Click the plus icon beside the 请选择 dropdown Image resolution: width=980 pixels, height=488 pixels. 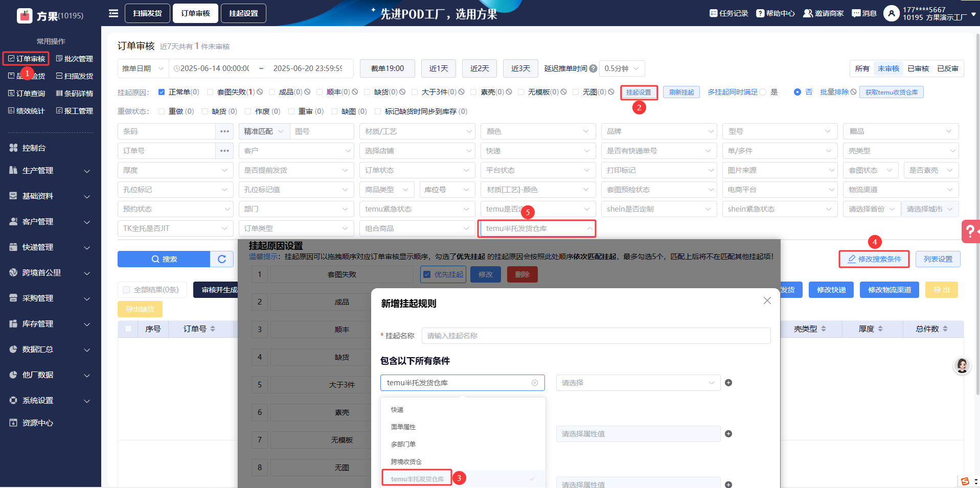pyautogui.click(x=728, y=383)
